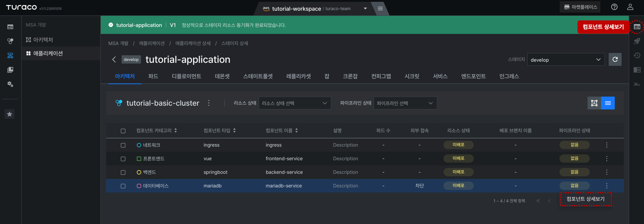Image resolution: width=644 pixels, height=224 pixels.
Task: Click the Turaco logo
Action: (21, 7)
